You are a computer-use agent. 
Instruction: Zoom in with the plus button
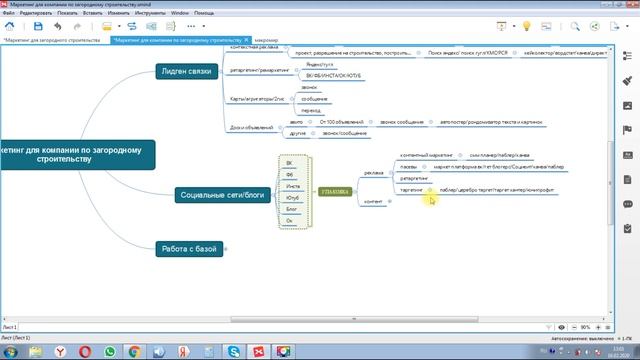click(x=598, y=327)
